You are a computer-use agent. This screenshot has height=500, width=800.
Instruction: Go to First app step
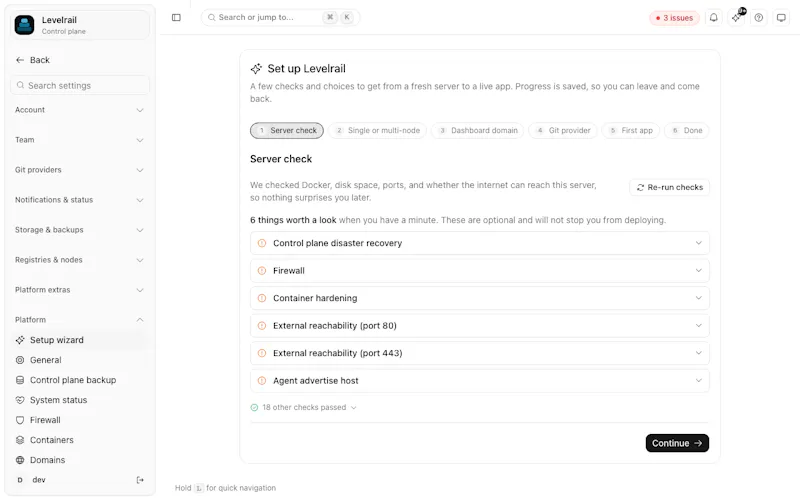pyautogui.click(x=631, y=131)
